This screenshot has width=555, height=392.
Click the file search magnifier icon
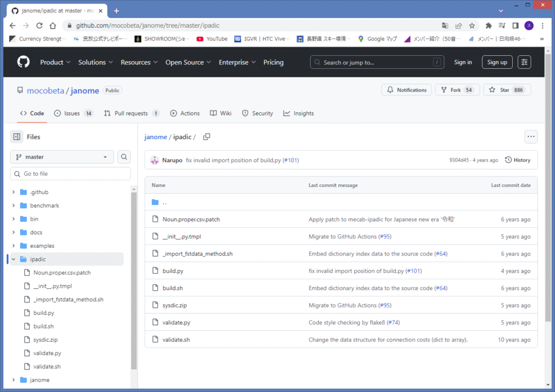(x=125, y=157)
